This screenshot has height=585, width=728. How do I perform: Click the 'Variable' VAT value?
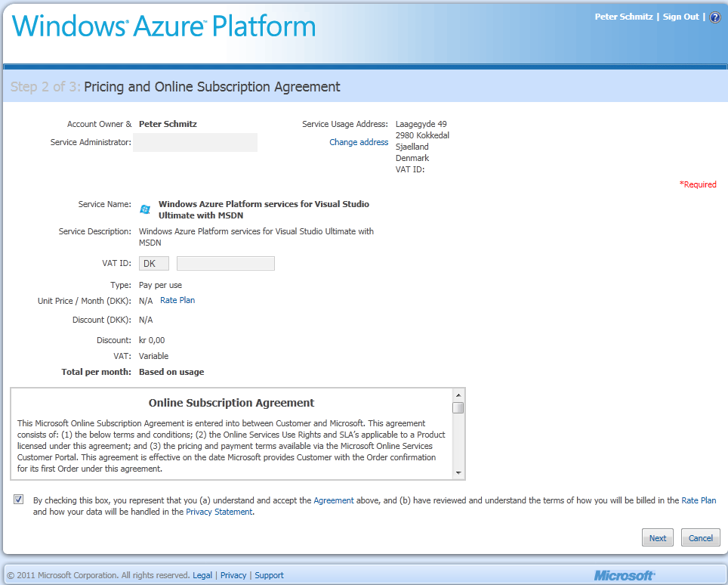point(153,356)
